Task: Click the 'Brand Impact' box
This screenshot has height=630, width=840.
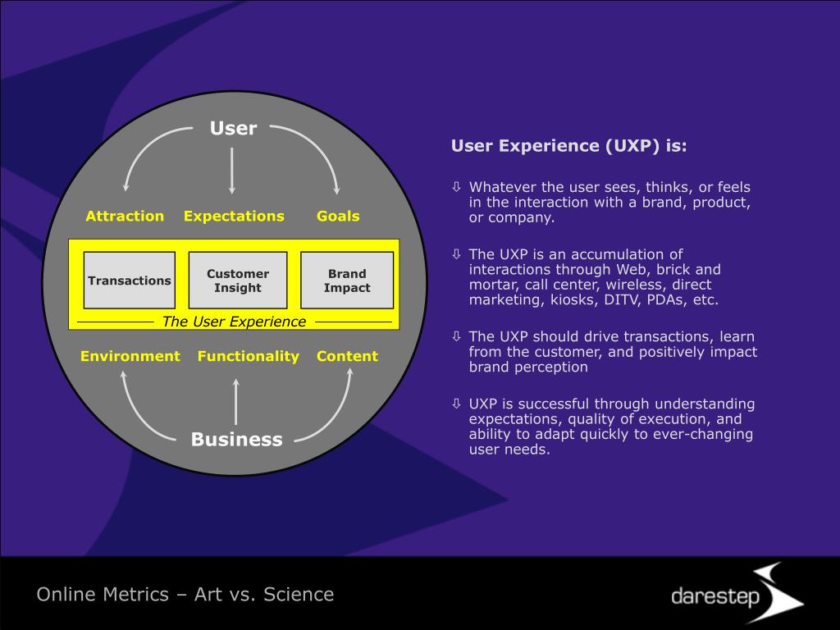Action: pyautogui.click(x=347, y=281)
